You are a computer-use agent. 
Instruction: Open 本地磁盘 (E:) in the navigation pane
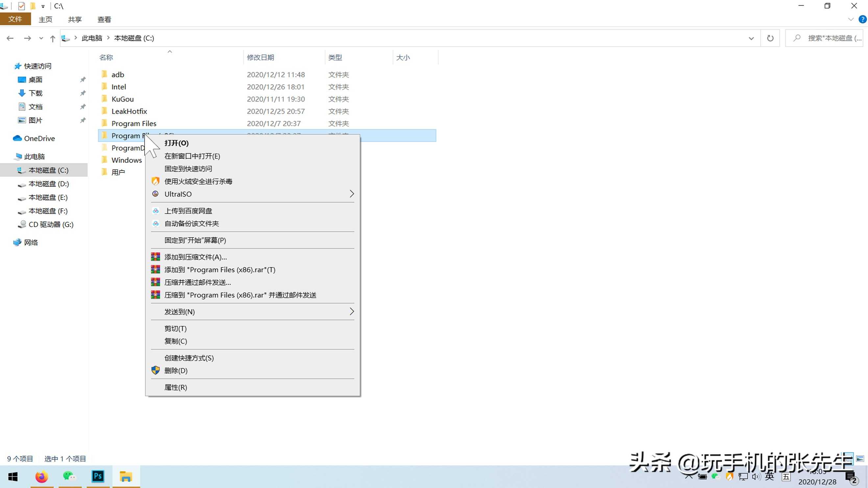(x=48, y=198)
